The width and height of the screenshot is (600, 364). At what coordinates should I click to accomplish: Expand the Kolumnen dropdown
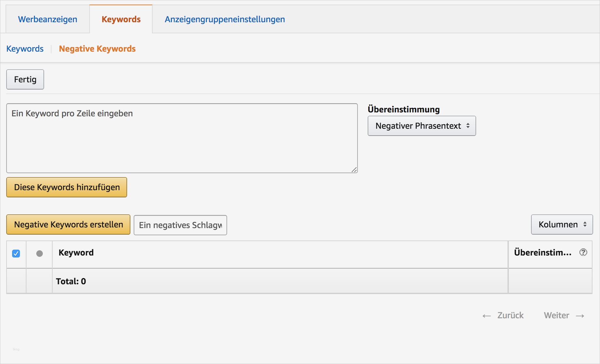tap(562, 224)
